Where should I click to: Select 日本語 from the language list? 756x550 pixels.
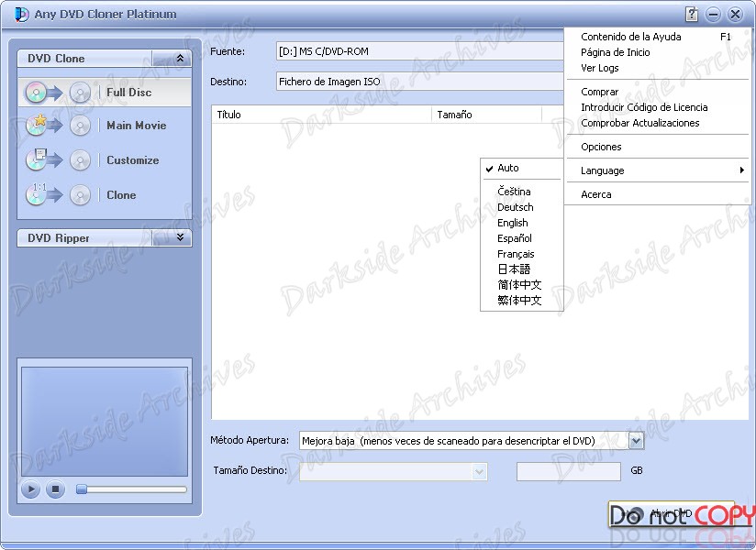point(515,269)
